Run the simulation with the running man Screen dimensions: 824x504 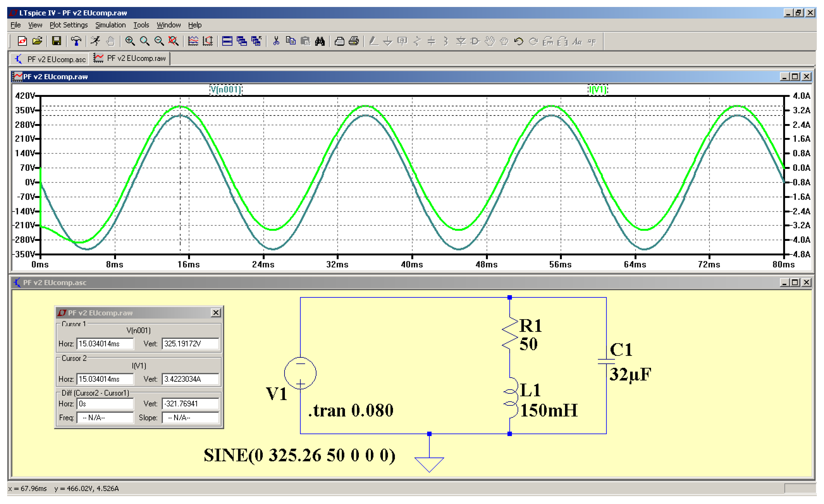point(95,41)
